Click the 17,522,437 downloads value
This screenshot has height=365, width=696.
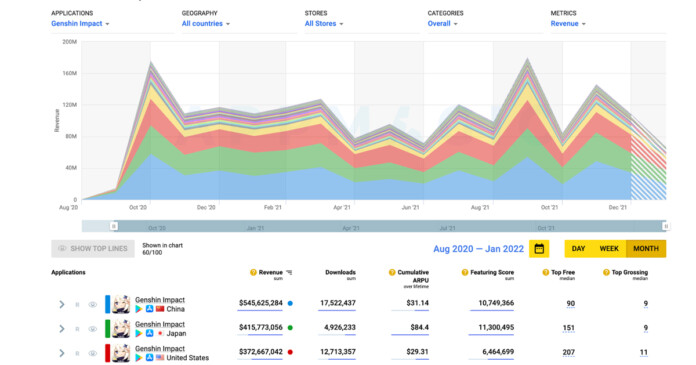[x=338, y=303]
